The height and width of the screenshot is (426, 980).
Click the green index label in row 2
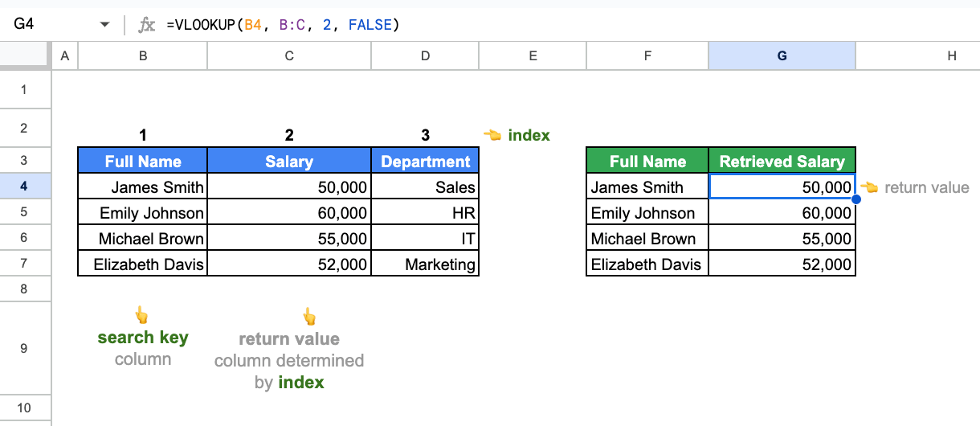[x=529, y=135]
